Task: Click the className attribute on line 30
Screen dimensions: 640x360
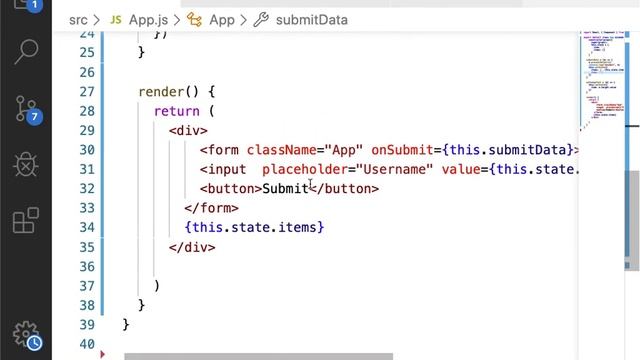Action: click(282, 150)
